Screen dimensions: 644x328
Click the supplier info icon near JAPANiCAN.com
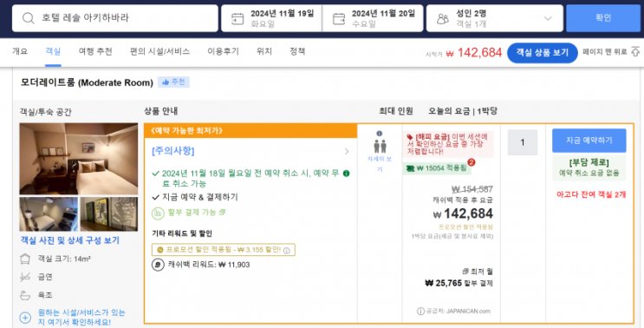click(x=420, y=312)
